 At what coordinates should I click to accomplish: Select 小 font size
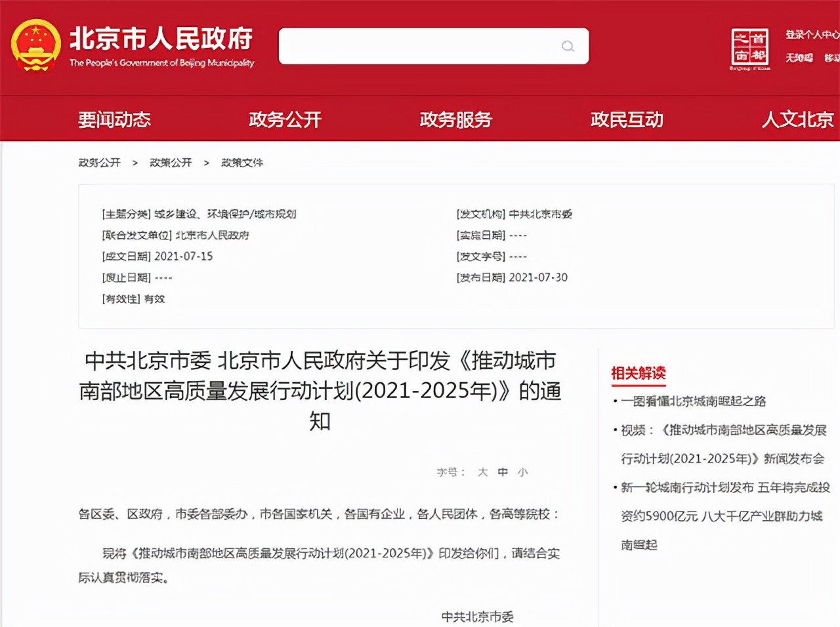click(x=522, y=472)
